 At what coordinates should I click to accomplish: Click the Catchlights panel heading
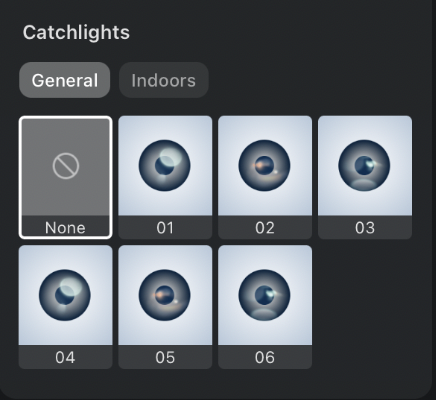coord(76,32)
